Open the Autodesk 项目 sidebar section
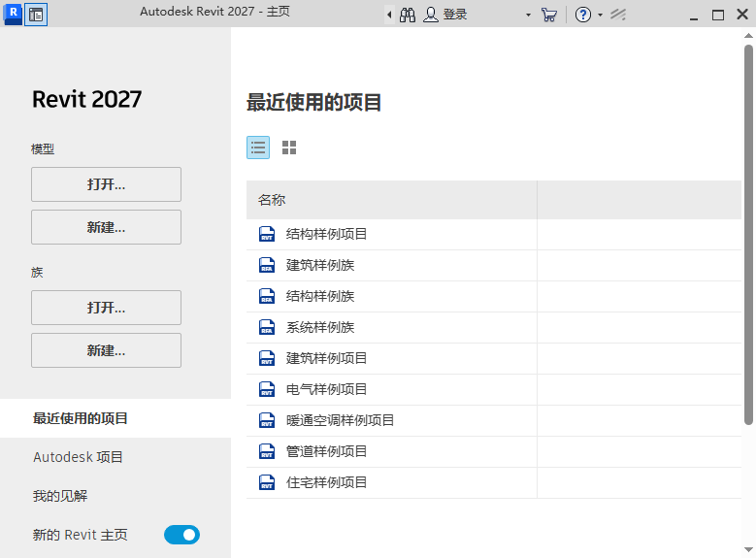The image size is (756, 558). [78, 457]
